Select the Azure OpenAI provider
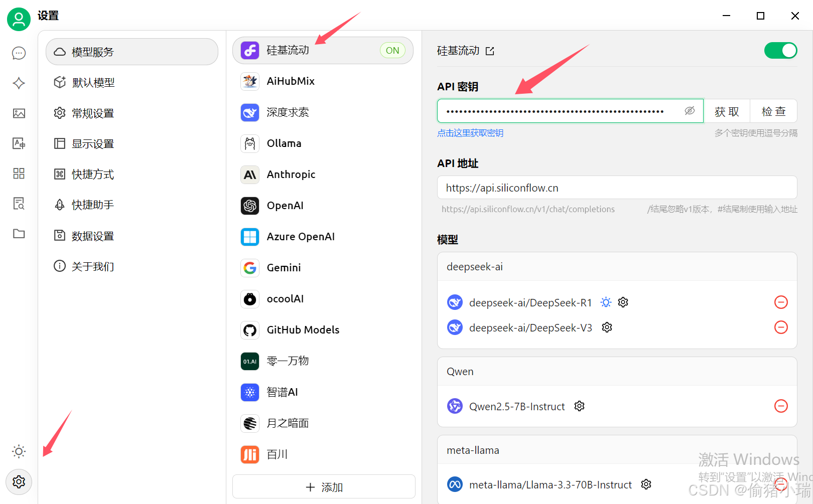The height and width of the screenshot is (504, 813). pos(323,237)
